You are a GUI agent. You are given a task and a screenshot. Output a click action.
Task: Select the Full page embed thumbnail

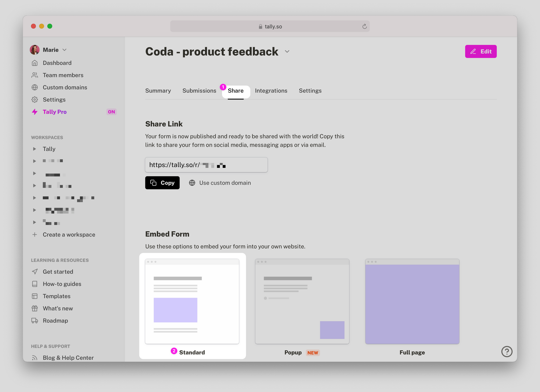point(412,301)
